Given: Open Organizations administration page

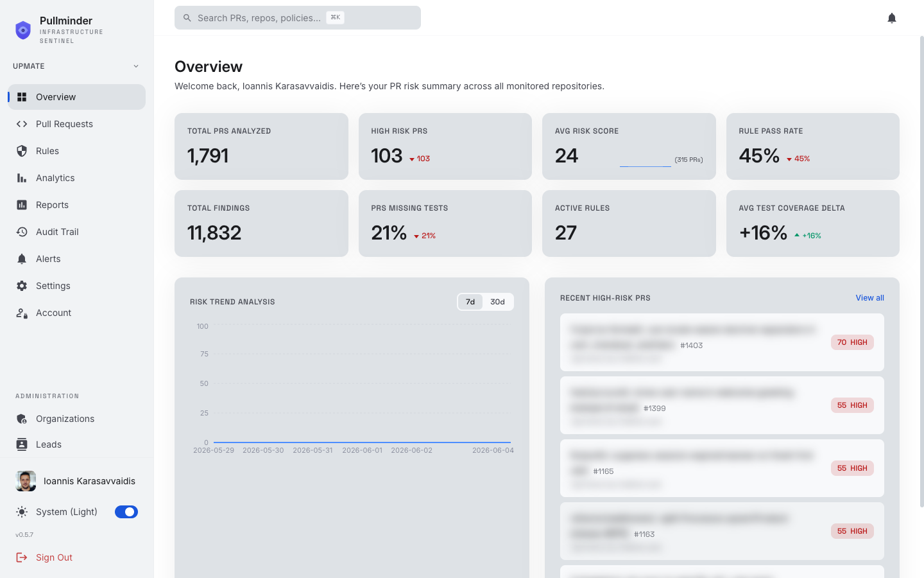Looking at the screenshot, I should [77, 419].
